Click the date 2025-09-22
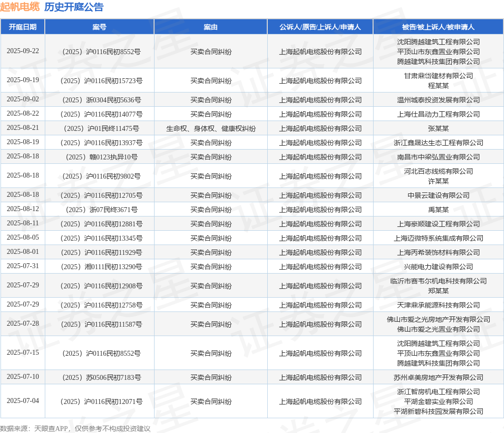504x433 pixels. tap(23, 51)
